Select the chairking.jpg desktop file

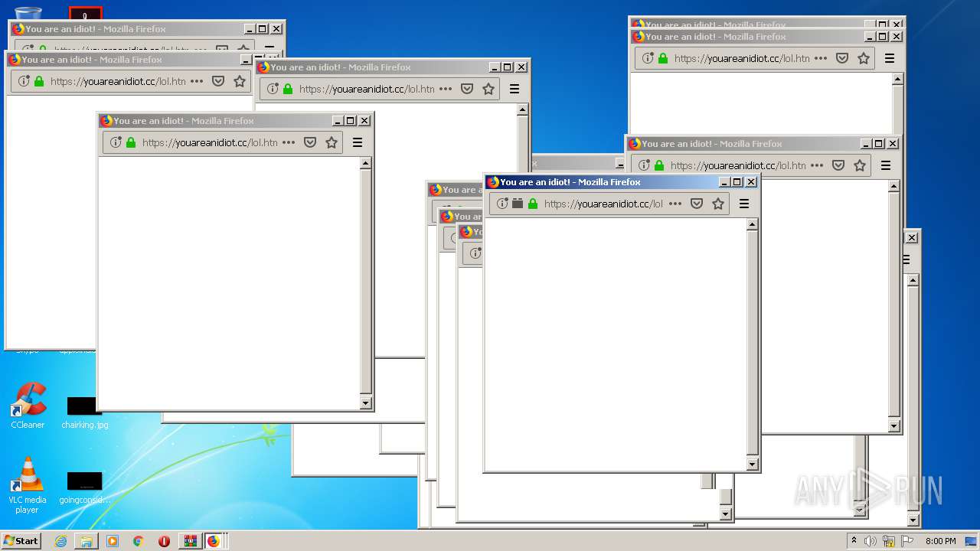(84, 412)
